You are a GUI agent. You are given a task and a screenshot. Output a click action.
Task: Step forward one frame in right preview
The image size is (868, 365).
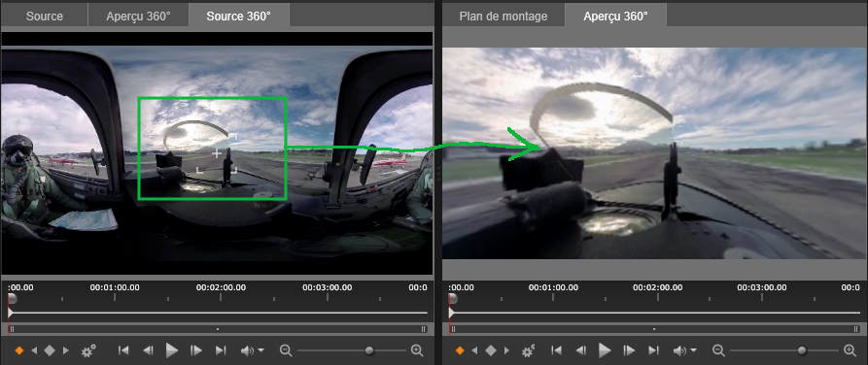coord(629,350)
